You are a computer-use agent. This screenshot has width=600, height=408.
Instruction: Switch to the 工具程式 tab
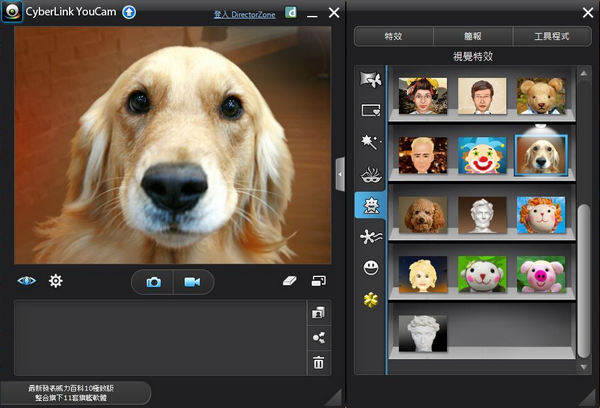click(551, 36)
